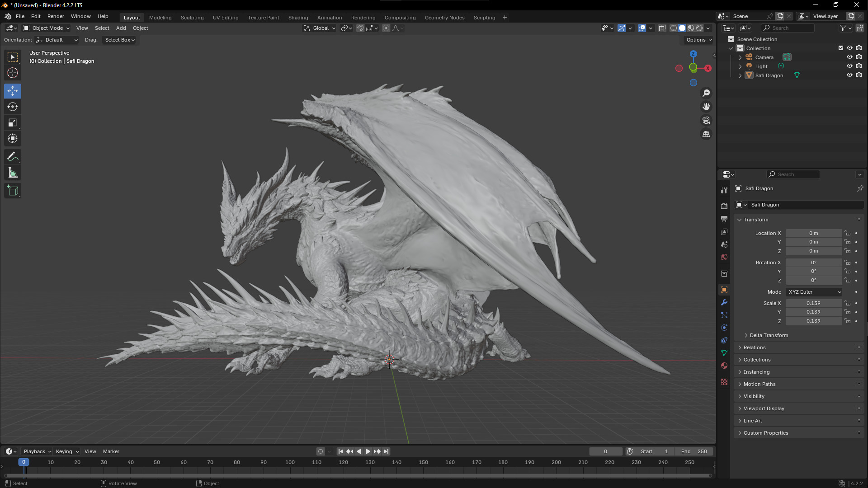Hide Safi Dragon in viewport via eye icon

click(849, 75)
